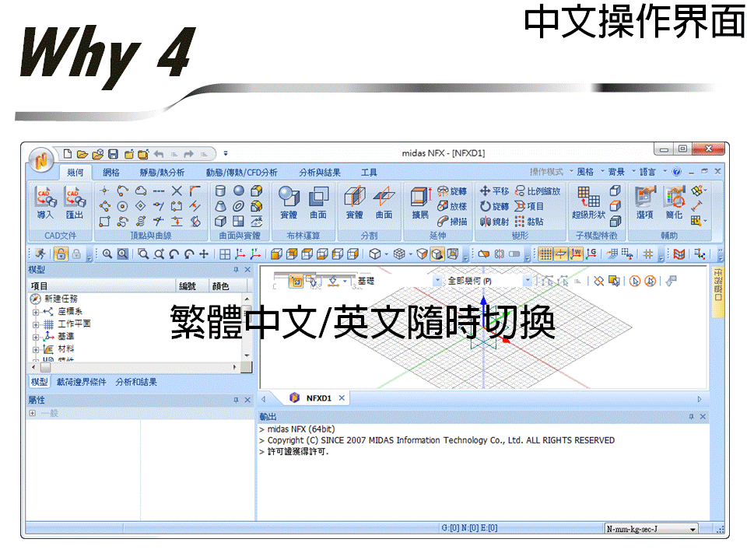Click the CAD import (導入) icon

coord(45,202)
